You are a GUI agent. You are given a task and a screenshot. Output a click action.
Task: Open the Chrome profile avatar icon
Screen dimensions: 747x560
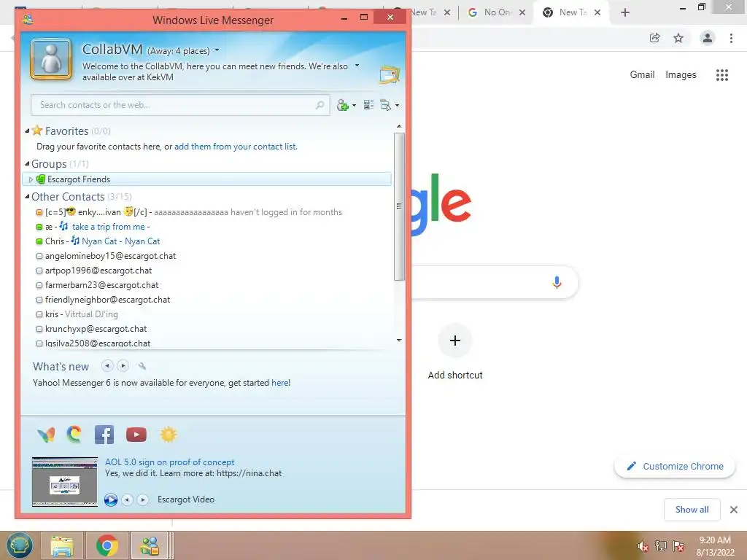[x=708, y=38]
